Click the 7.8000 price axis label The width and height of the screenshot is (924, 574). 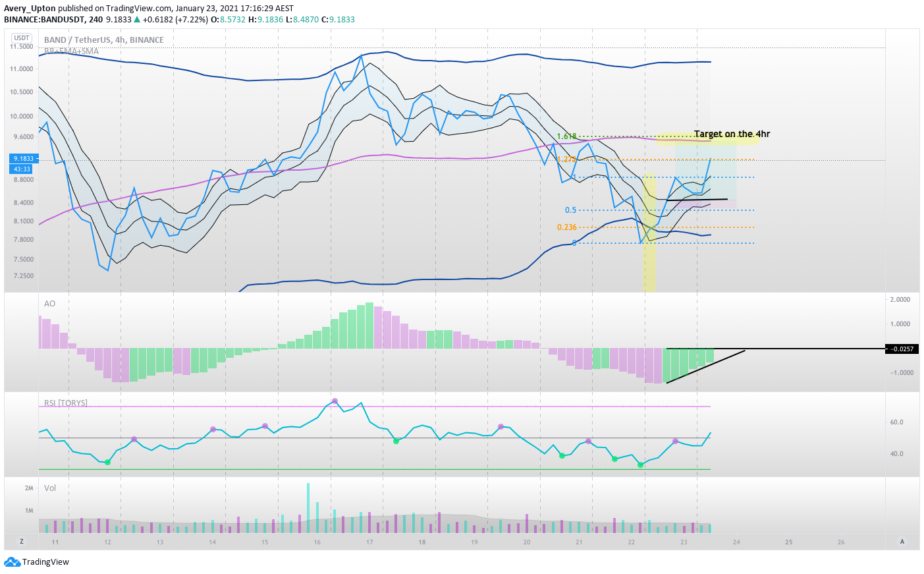(x=23, y=240)
